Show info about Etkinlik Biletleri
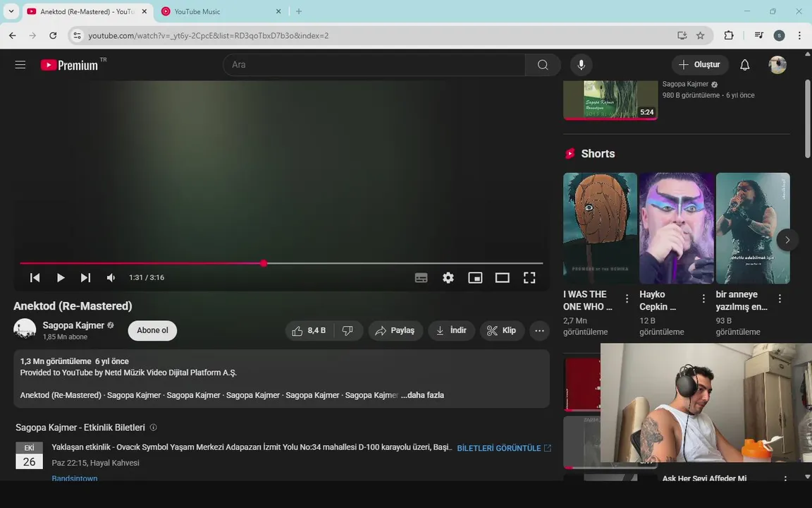Image resolution: width=812 pixels, height=508 pixels. [x=153, y=427]
